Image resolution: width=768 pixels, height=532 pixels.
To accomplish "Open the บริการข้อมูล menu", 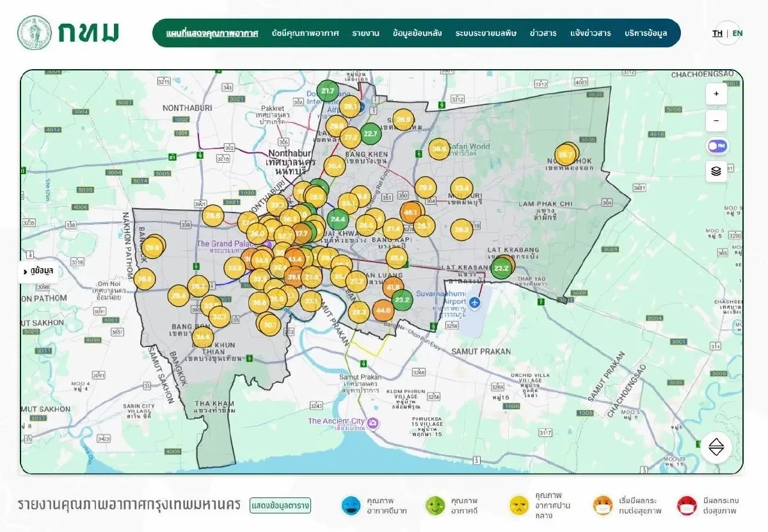I will [646, 33].
